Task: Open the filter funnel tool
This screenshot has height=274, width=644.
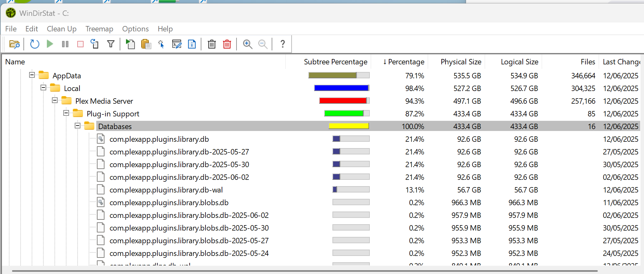Action: (x=111, y=44)
